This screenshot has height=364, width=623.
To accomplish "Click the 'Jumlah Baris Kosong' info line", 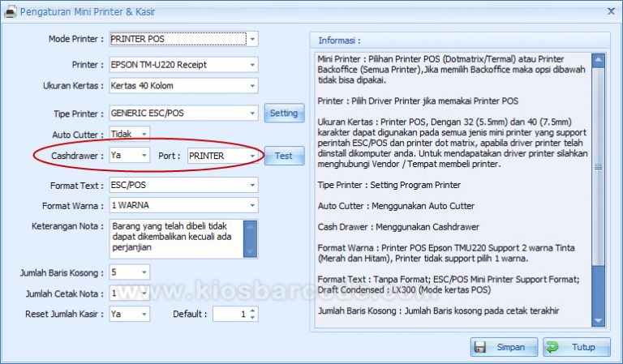I will [438, 310].
